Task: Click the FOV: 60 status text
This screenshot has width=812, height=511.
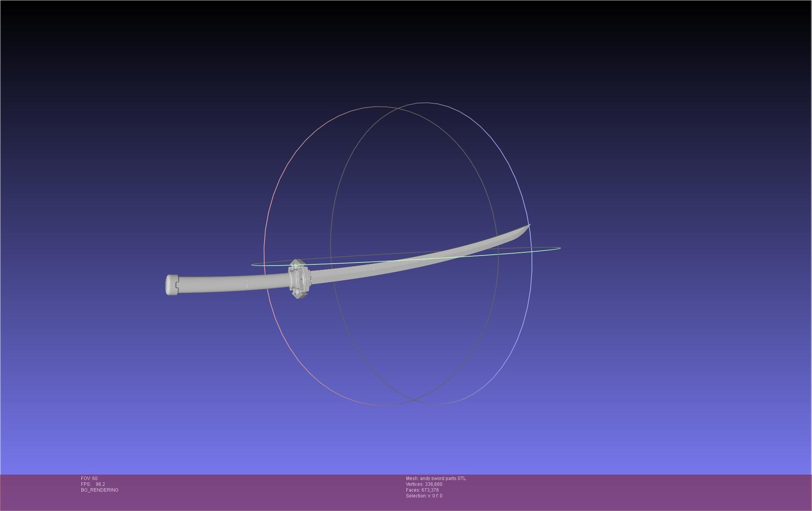Action: pos(89,478)
